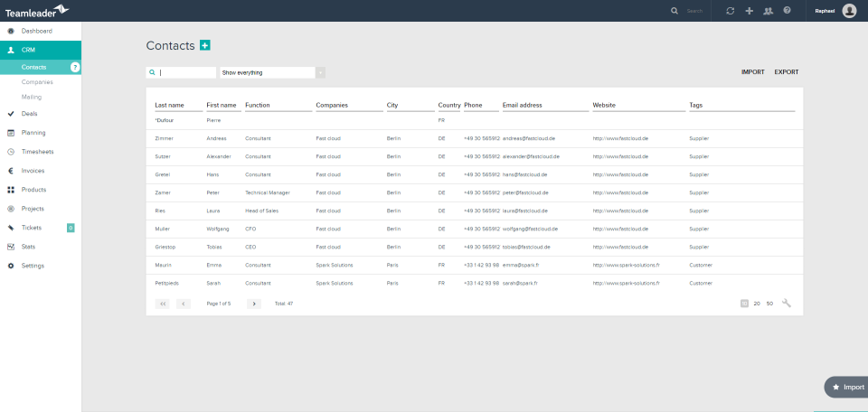
Task: Sort by City column header
Action: 392,105
